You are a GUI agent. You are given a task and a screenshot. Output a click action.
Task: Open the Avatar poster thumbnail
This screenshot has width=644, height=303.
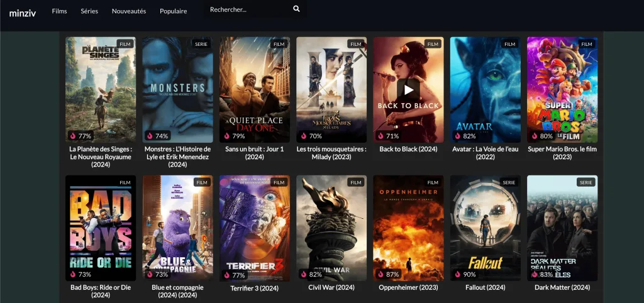(x=486, y=89)
